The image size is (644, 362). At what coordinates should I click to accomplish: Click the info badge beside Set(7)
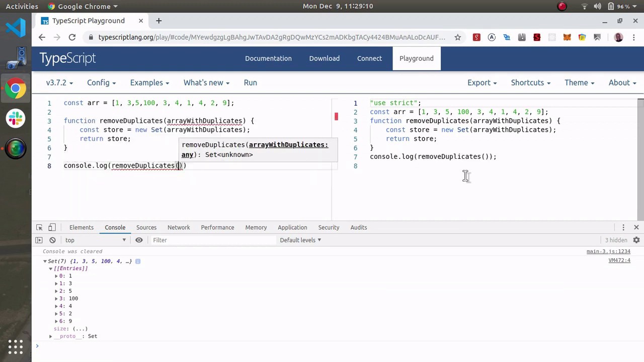(x=138, y=261)
